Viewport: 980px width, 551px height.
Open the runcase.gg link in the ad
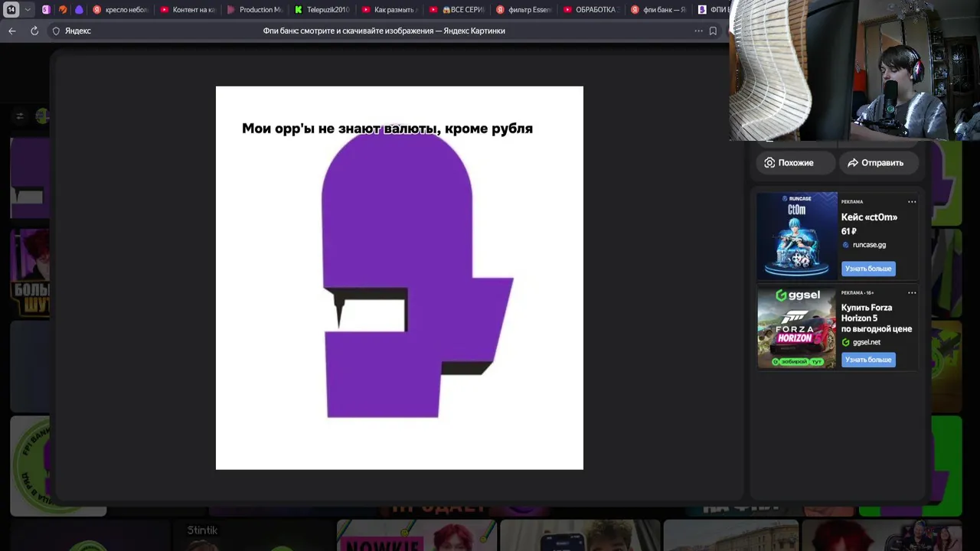[869, 245]
